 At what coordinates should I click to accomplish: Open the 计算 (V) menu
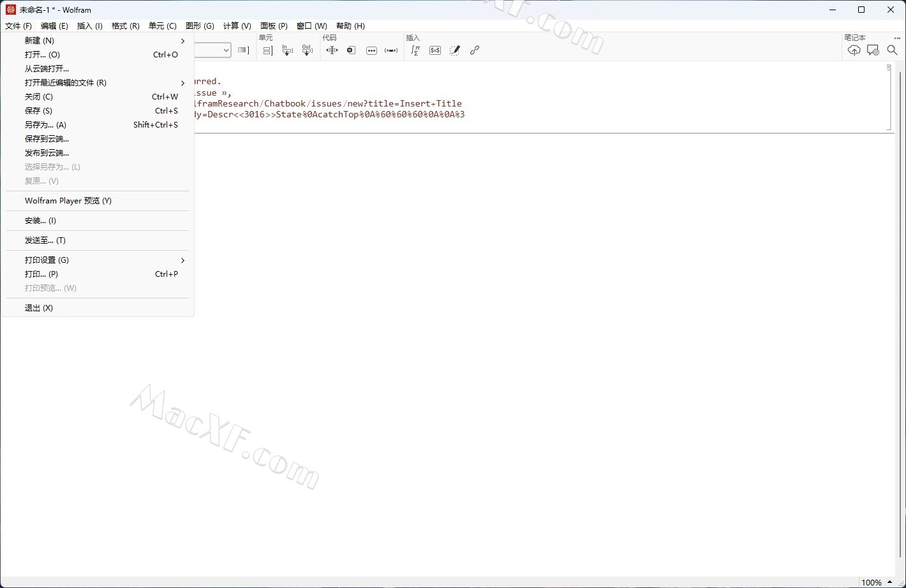coord(237,26)
